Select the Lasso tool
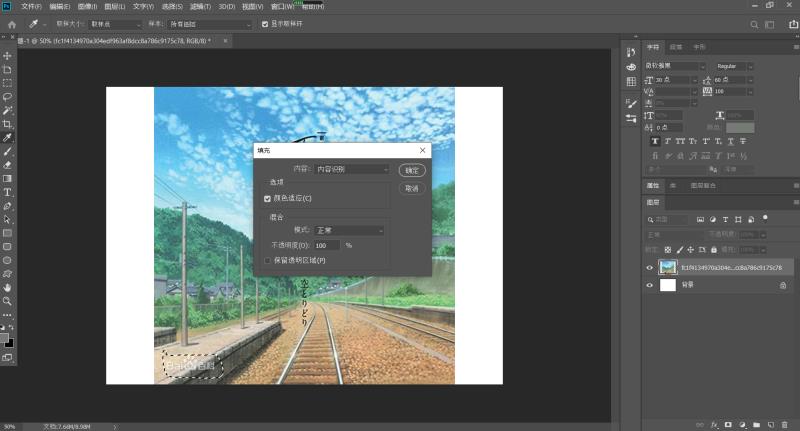The image size is (800, 431). [7, 97]
